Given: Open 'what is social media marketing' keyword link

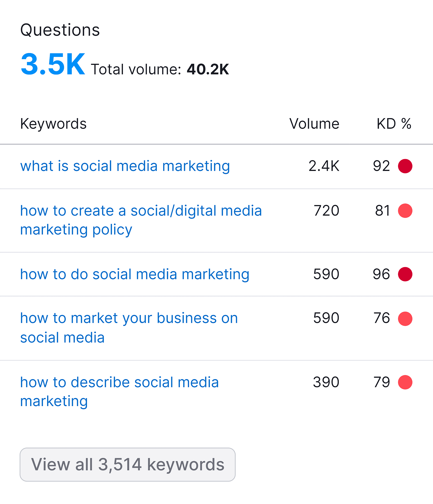Looking at the screenshot, I should click(x=125, y=166).
